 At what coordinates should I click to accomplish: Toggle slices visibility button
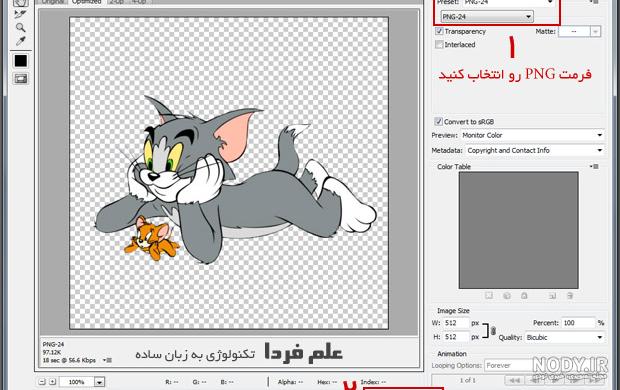pos(21,79)
